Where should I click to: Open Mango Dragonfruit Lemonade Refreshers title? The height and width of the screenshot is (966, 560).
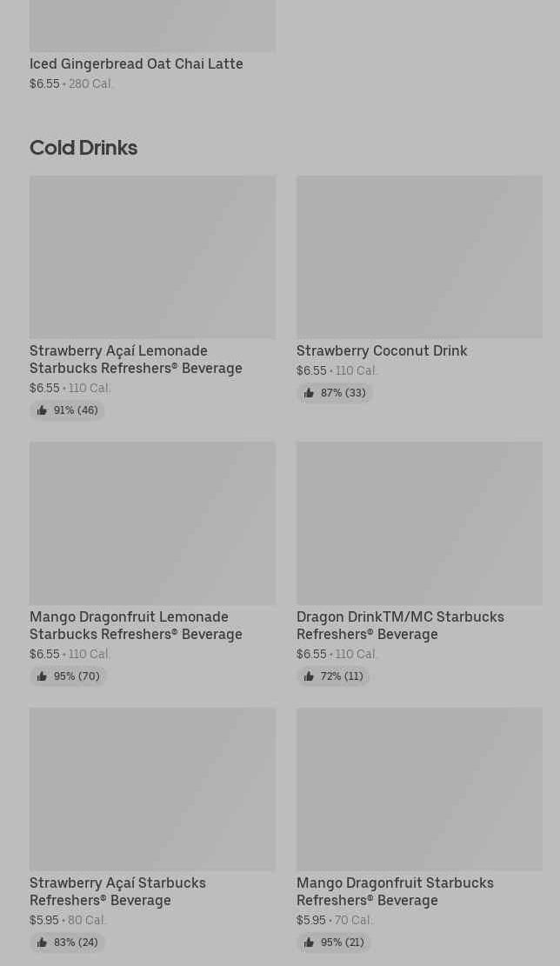(x=136, y=625)
